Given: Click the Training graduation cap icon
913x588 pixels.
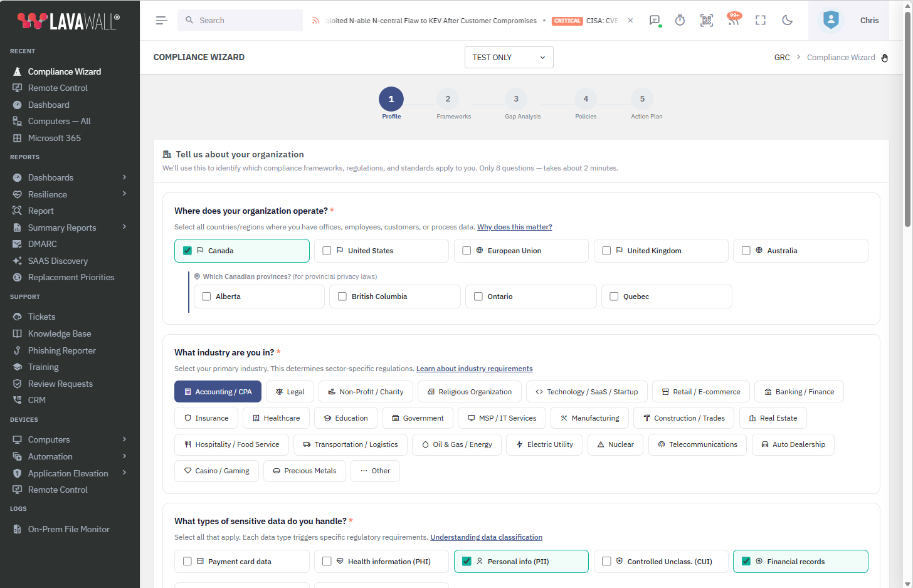Looking at the screenshot, I should [17, 367].
